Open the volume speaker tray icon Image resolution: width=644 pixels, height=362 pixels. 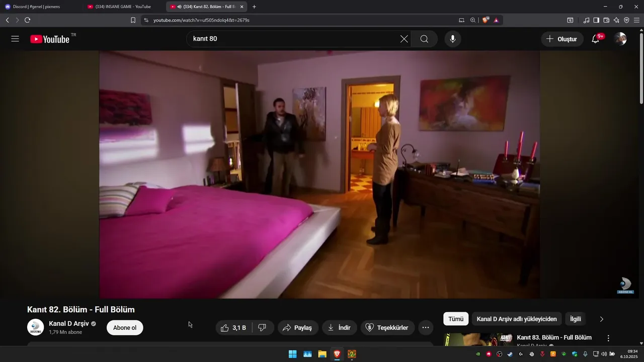(604, 354)
